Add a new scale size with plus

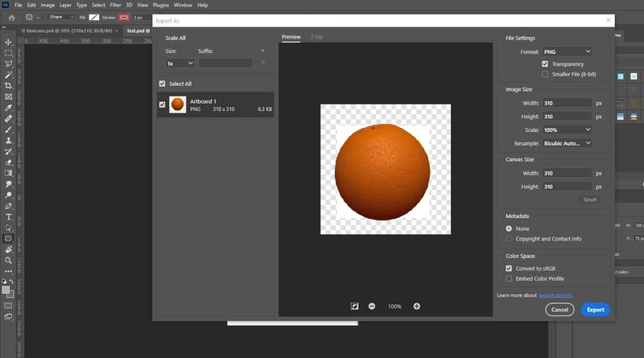click(263, 51)
